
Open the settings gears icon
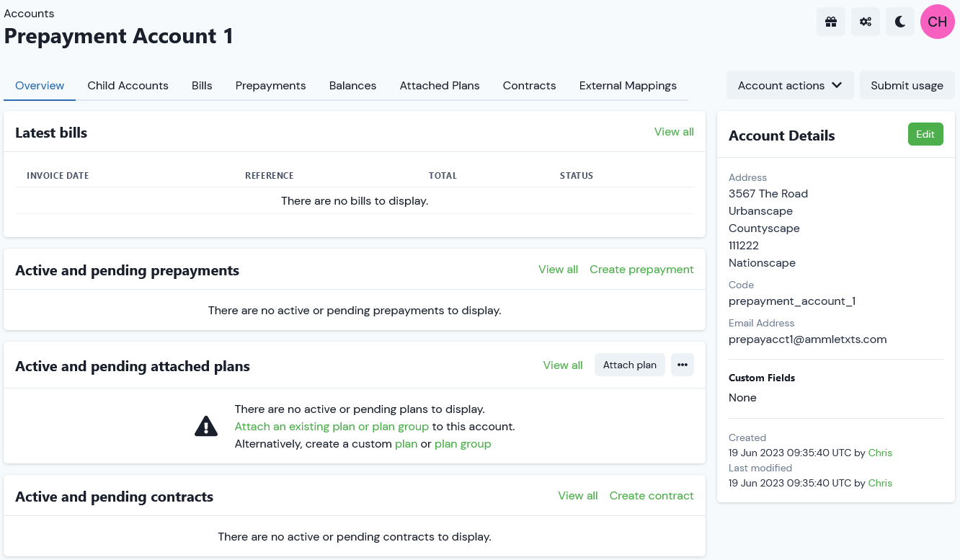(x=866, y=22)
